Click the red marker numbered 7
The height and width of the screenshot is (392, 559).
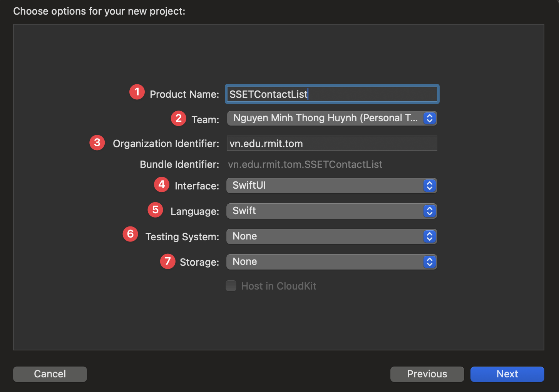point(167,261)
